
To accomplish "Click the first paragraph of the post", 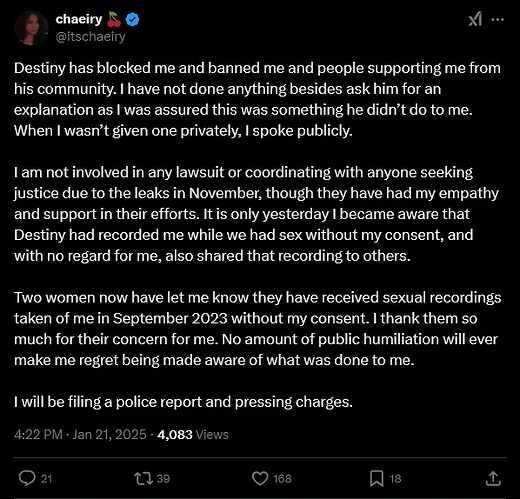I will [257, 99].
